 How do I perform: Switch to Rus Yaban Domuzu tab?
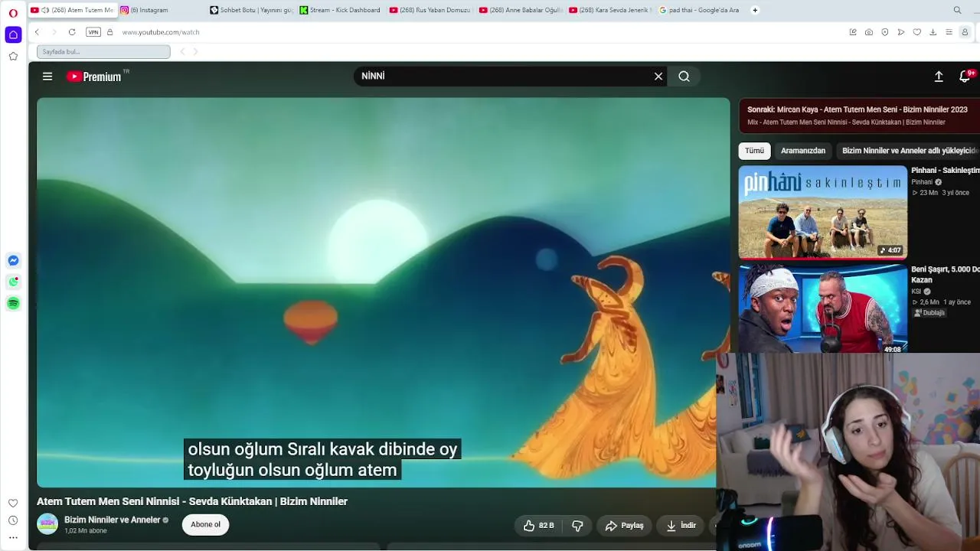point(431,10)
